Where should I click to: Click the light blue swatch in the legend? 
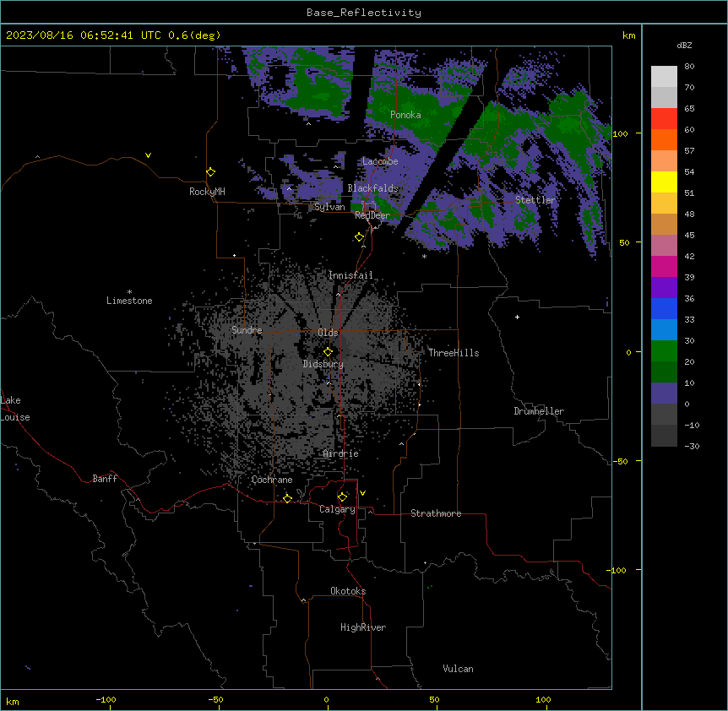664,329
